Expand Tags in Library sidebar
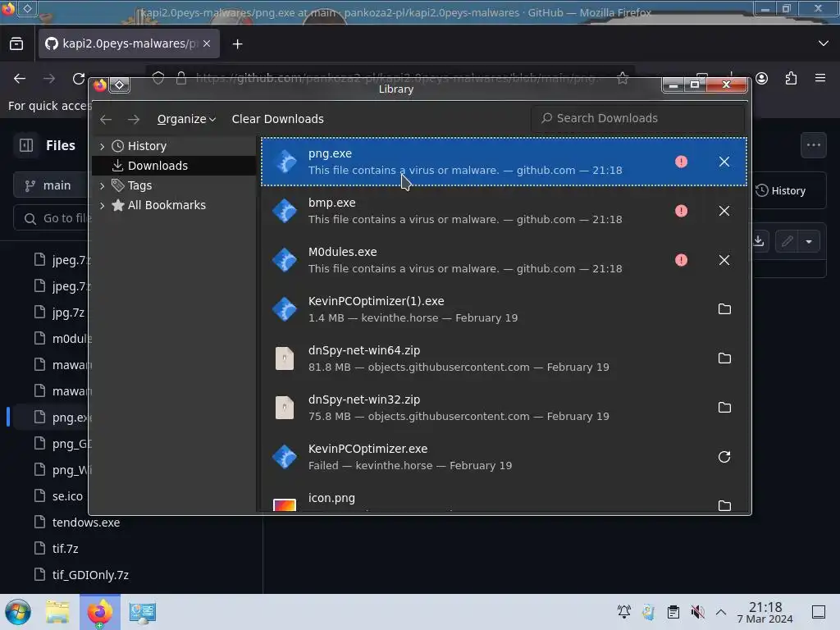This screenshot has width=840, height=630. point(103,186)
